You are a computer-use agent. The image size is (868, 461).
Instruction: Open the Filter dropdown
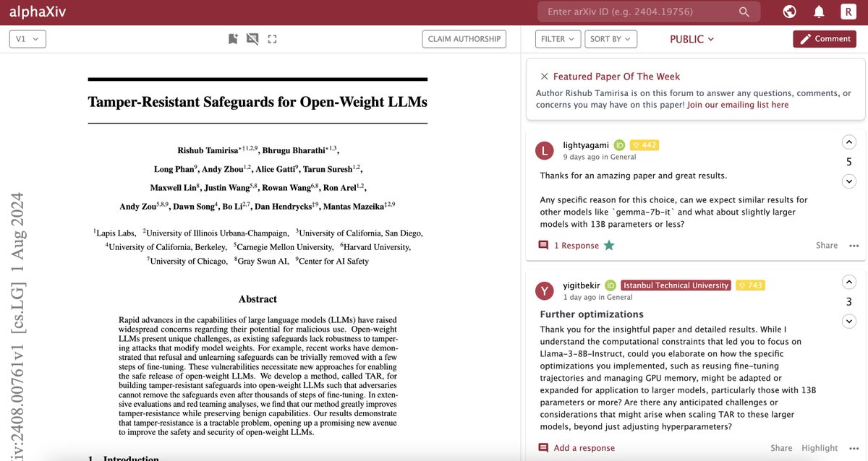coord(558,39)
